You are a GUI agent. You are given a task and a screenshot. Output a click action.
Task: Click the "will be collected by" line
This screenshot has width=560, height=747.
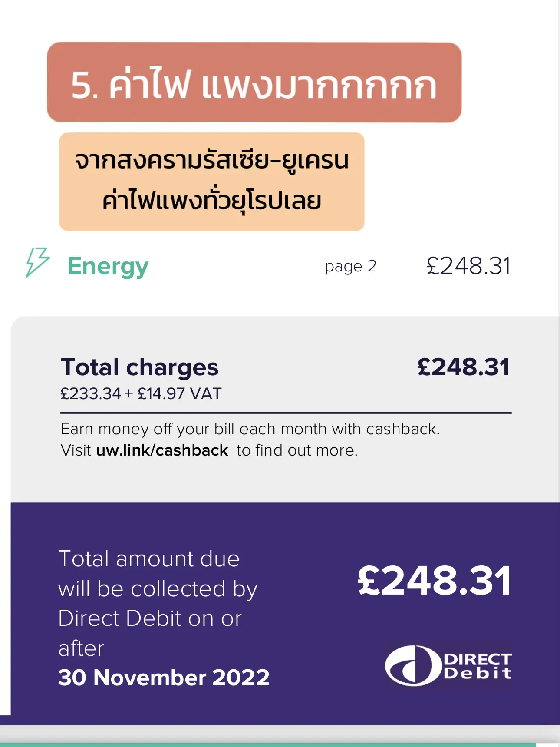pos(158,589)
